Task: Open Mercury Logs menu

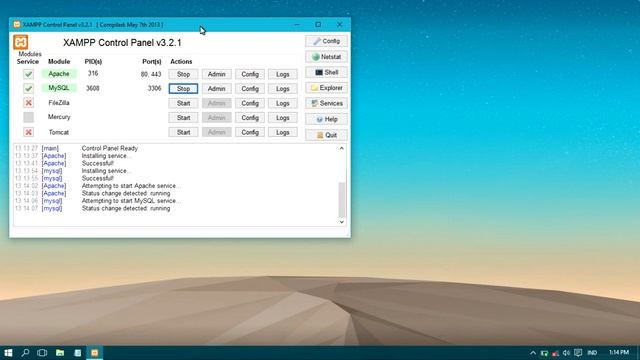Action: pyautogui.click(x=283, y=118)
